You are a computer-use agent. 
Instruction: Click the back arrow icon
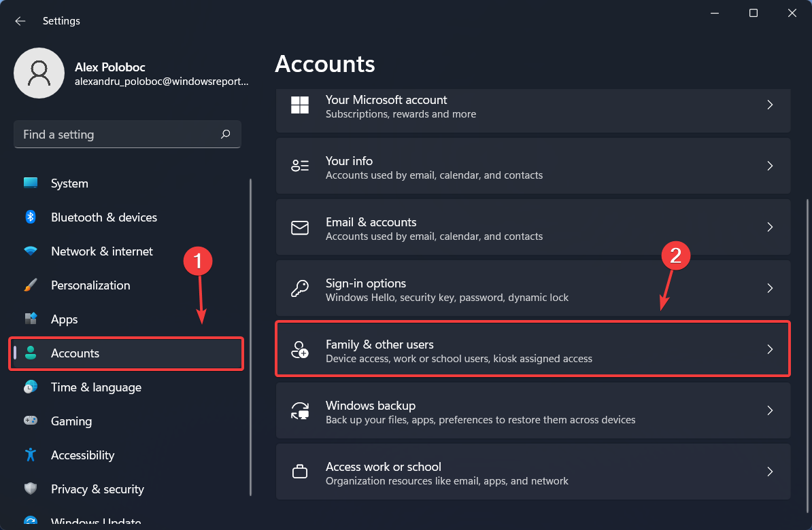coord(20,21)
